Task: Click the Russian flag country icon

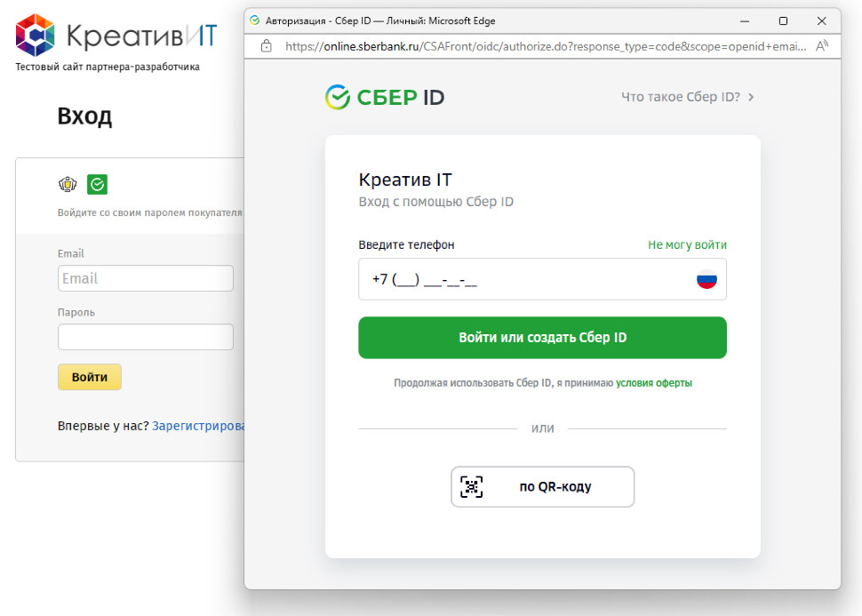Action: [706, 280]
